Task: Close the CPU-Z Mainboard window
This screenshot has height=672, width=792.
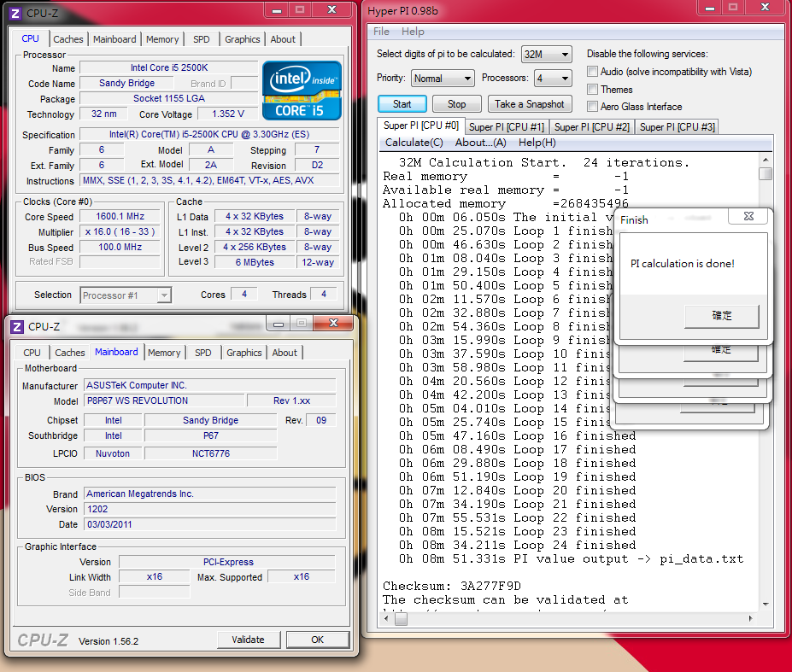Action: coord(333,324)
